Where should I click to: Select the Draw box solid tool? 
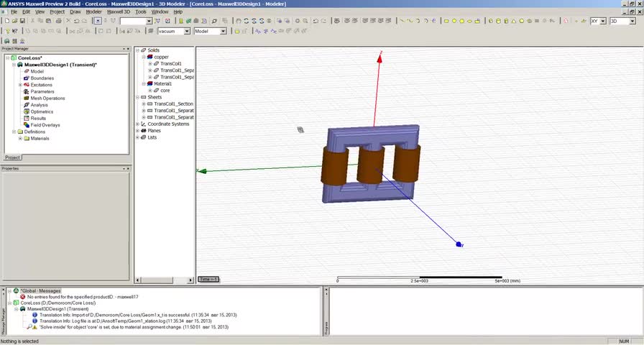pos(490,21)
